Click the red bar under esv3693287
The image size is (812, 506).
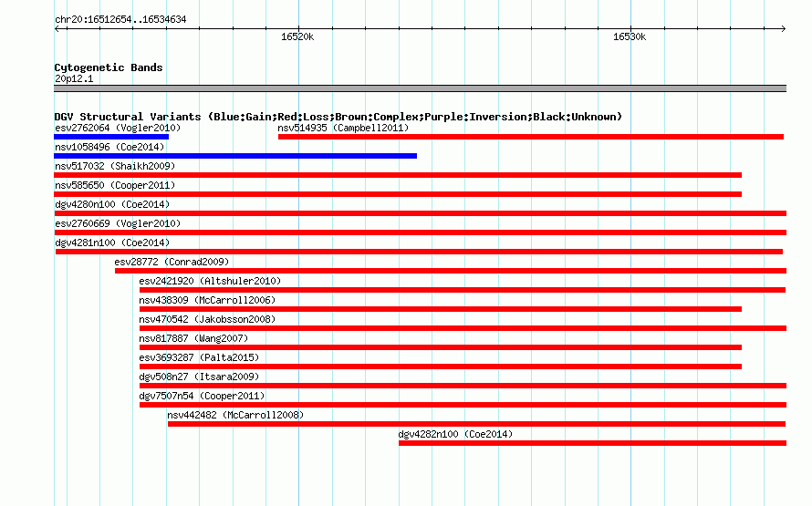coord(440,367)
